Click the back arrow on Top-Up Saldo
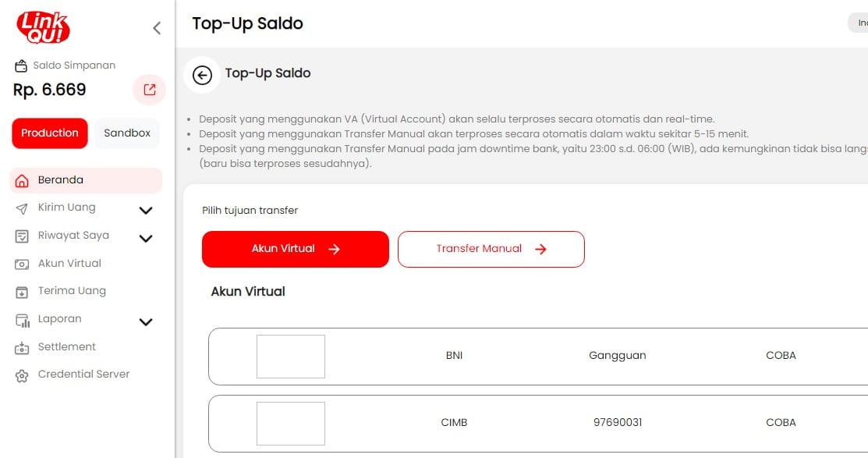868x458 pixels. (202, 76)
